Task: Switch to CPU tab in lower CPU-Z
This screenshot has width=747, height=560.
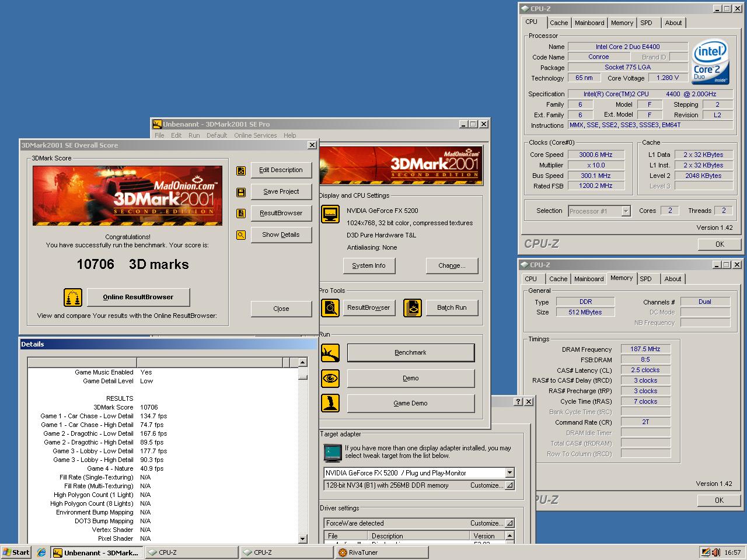Action: tap(531, 279)
